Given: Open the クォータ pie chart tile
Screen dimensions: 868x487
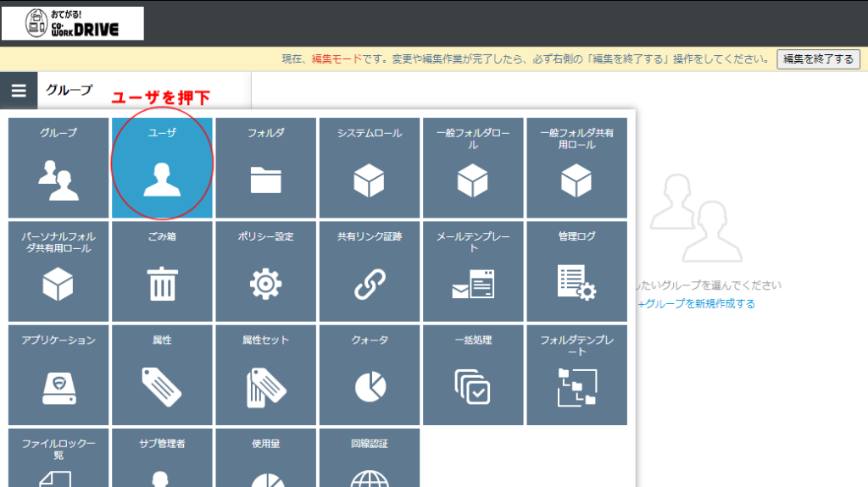Looking at the screenshot, I should point(370,374).
